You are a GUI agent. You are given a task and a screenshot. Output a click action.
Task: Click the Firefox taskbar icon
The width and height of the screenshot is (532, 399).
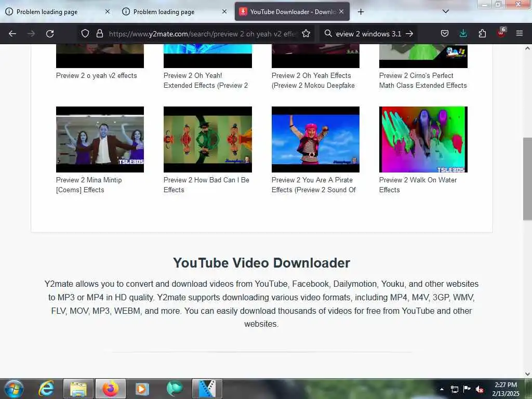pyautogui.click(x=111, y=389)
